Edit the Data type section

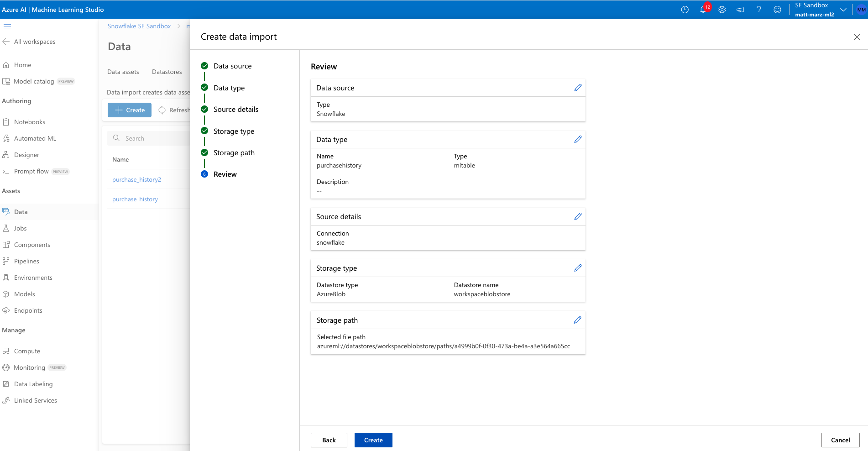click(578, 139)
